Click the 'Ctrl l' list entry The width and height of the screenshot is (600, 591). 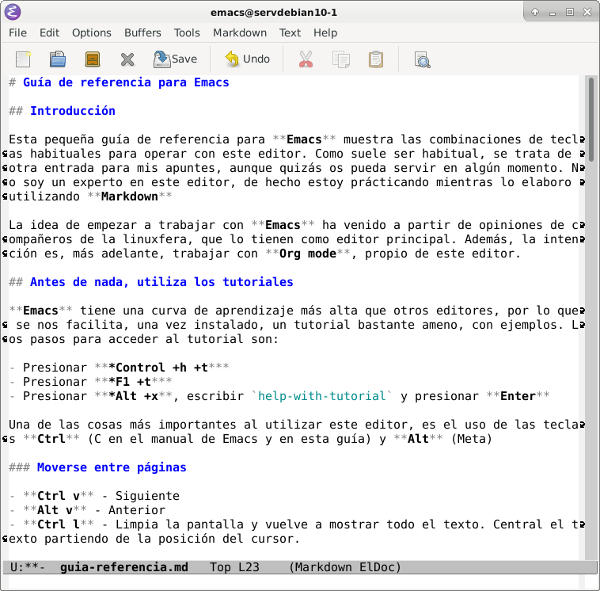[x=293, y=531]
